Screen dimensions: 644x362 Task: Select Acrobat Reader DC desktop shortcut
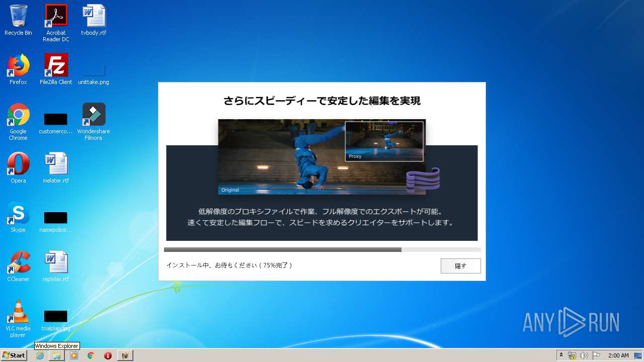(56, 23)
